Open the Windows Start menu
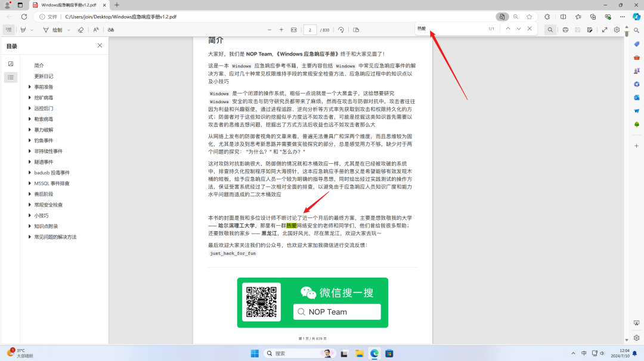644x361 pixels. point(255,352)
